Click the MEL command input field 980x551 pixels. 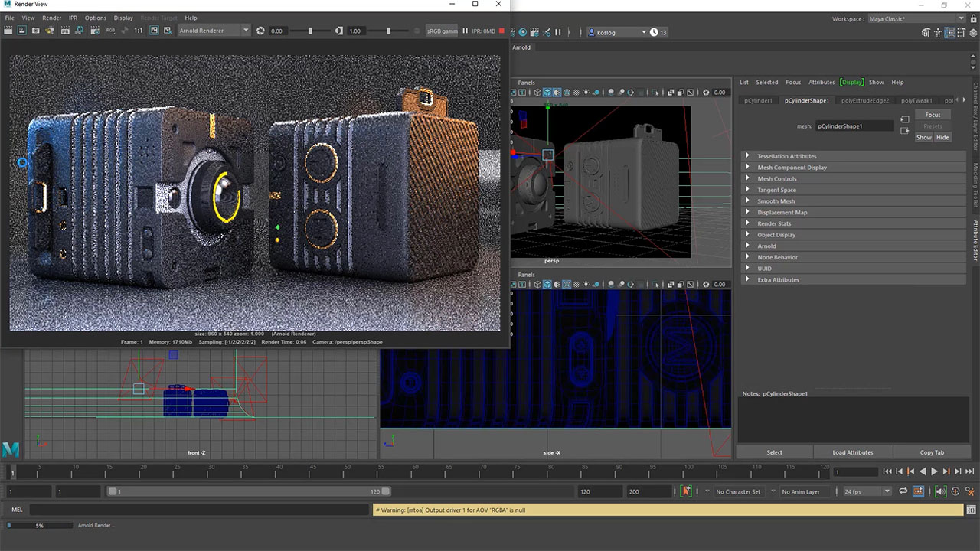[199, 510]
